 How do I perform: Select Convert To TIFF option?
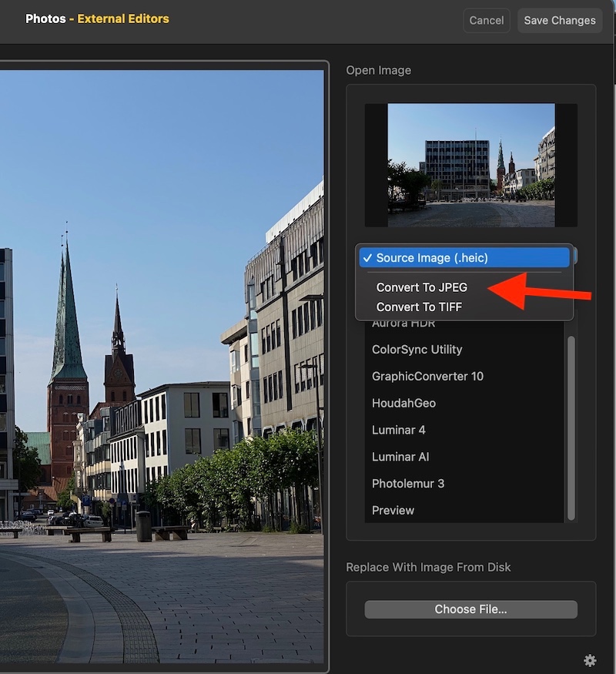[x=420, y=307]
